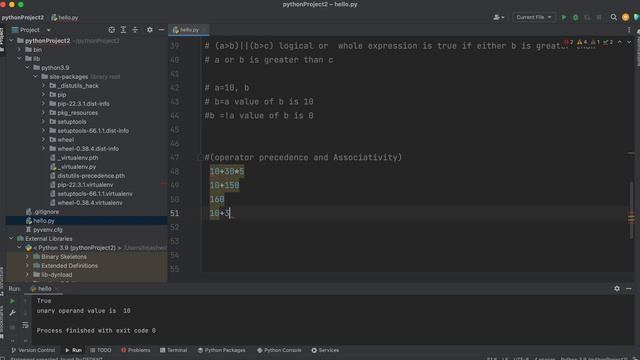Click line 50 value 160
The image size is (640, 360).
click(217, 199)
